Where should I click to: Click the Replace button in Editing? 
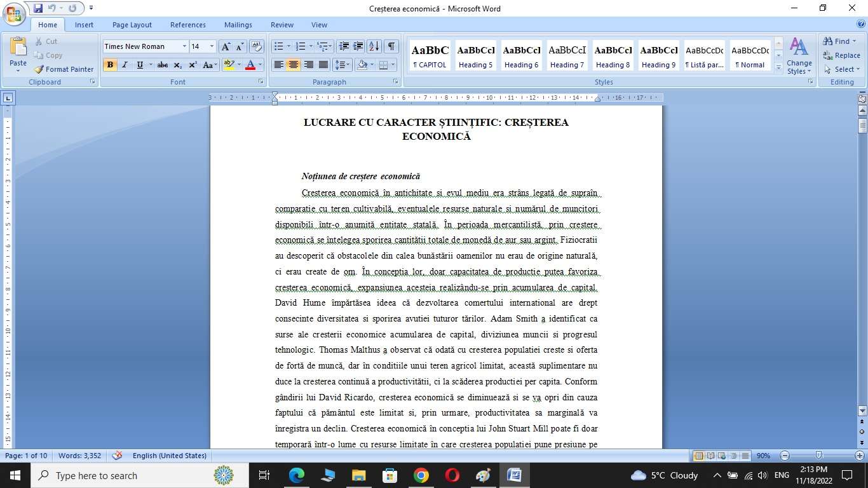(841, 55)
